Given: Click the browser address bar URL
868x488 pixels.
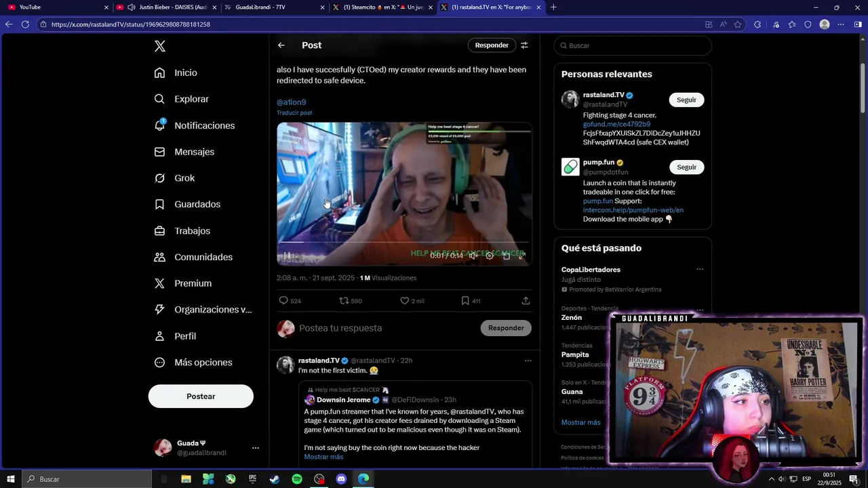Looking at the screenshot, I should tap(131, 24).
